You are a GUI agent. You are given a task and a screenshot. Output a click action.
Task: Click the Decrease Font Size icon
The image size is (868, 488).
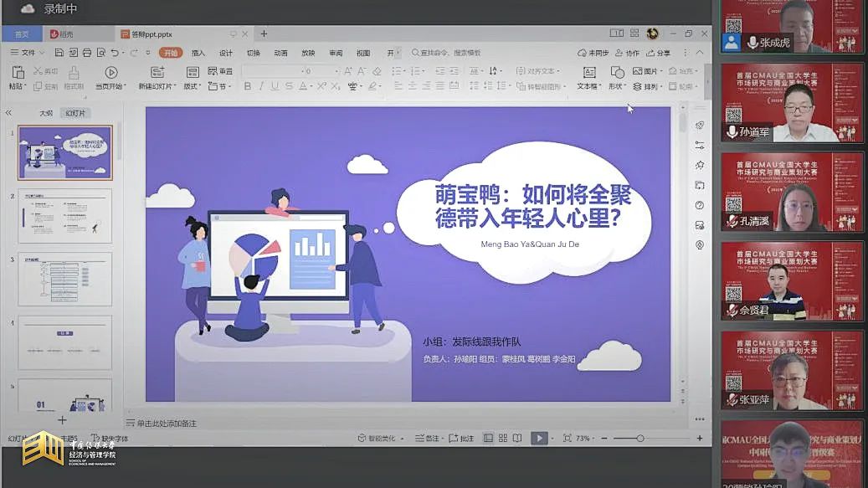click(x=362, y=71)
